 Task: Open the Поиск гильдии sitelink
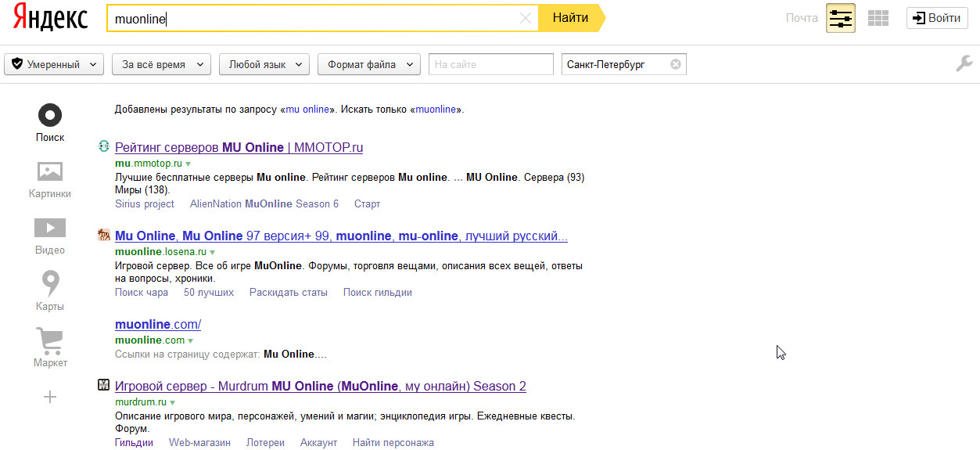coord(378,292)
